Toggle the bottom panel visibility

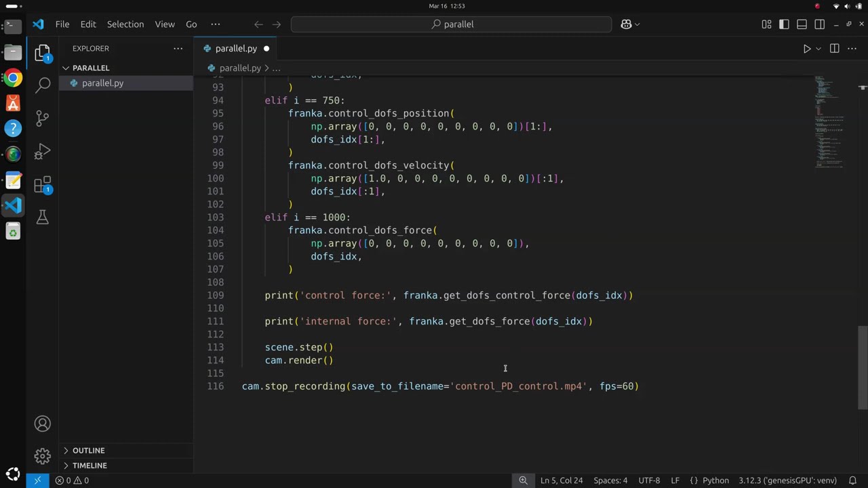click(x=802, y=24)
